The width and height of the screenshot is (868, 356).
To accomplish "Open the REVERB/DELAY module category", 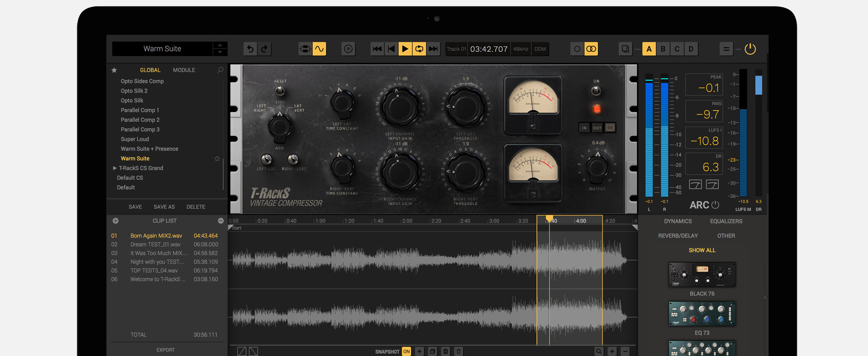I will coord(678,236).
